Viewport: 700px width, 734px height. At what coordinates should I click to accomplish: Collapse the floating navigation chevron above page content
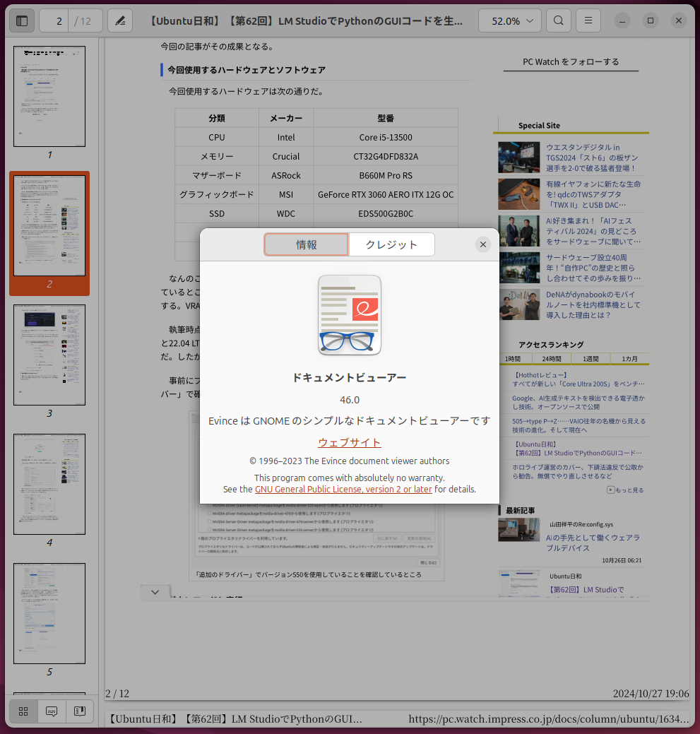[x=155, y=592]
